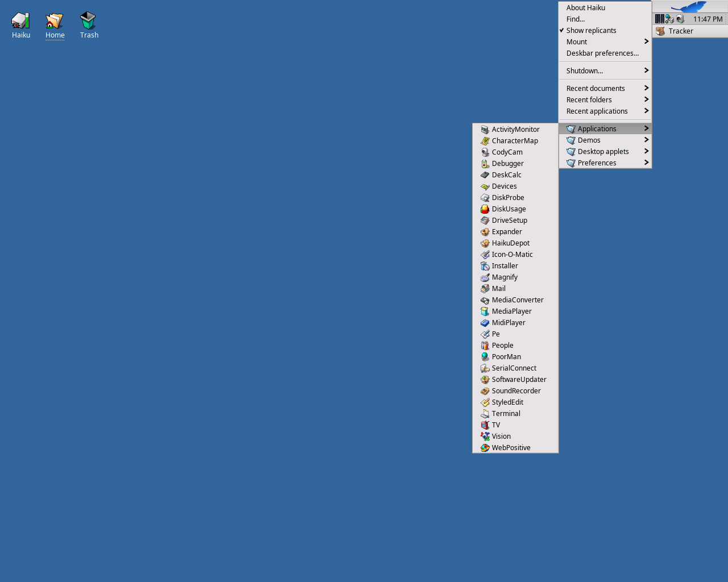
Task: Launch SerialConnect from Applications menu
Action: point(515,368)
